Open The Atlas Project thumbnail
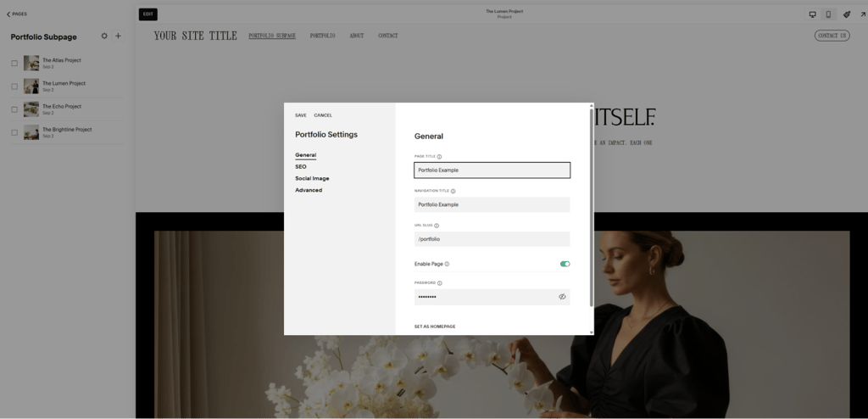This screenshot has width=868, height=419. (x=31, y=63)
